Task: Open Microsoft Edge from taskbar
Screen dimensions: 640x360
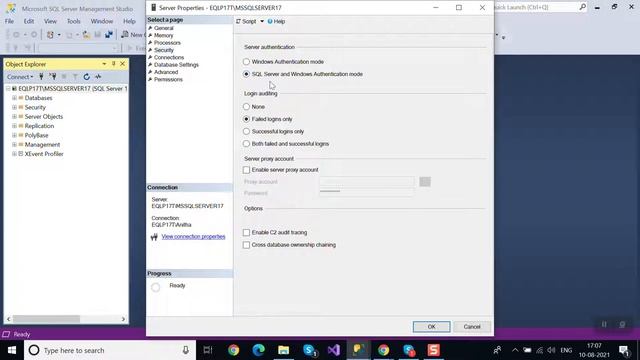Action: 258,350
